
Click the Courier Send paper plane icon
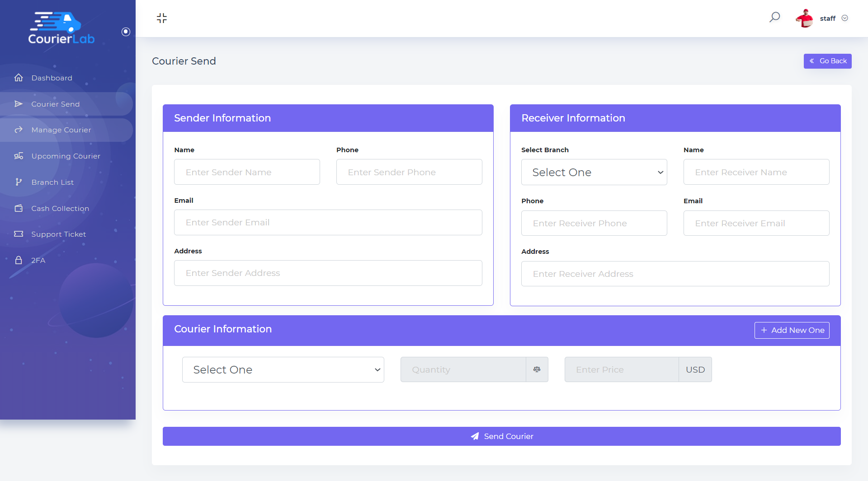[x=19, y=104]
